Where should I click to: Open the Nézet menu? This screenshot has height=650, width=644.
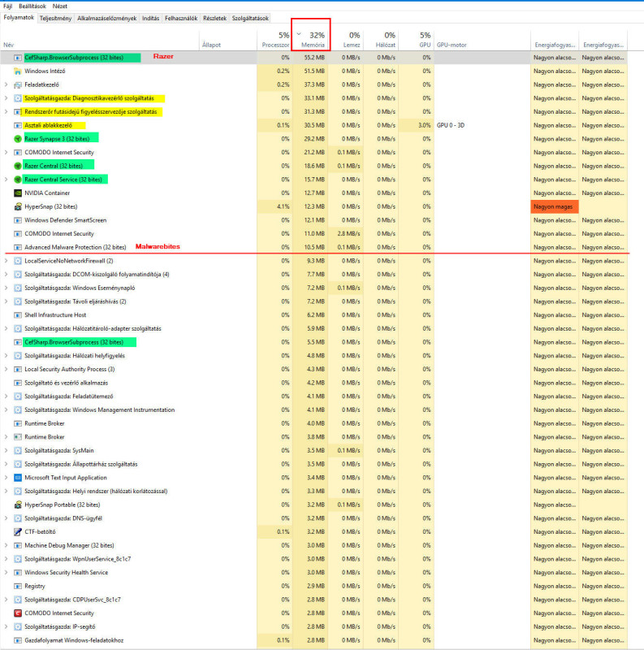coord(59,6)
